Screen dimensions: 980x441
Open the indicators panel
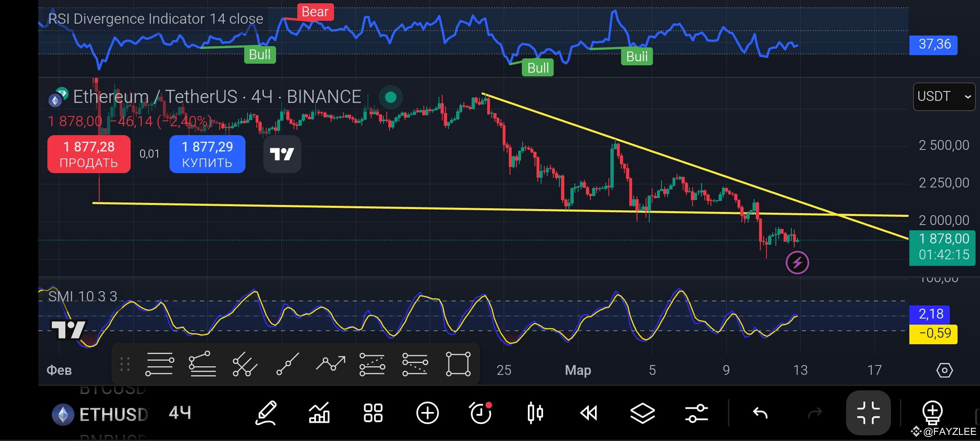[x=320, y=414]
